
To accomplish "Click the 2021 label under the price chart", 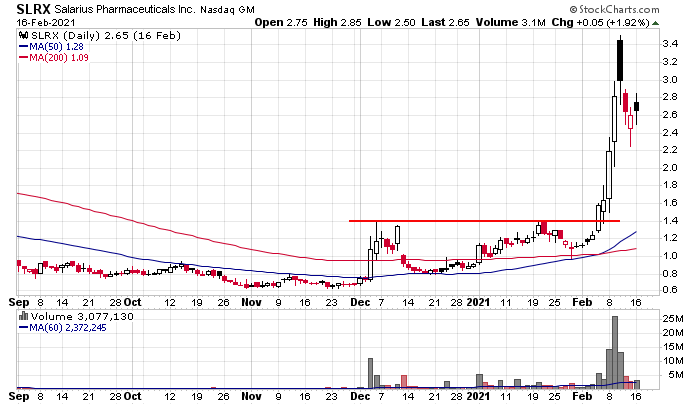I will coord(478,302).
